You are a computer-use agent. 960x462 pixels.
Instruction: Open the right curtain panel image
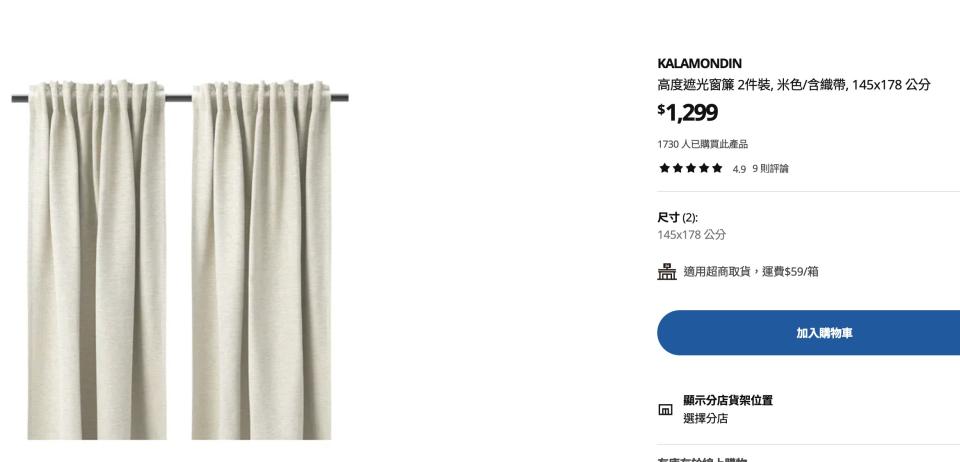[x=261, y=260]
